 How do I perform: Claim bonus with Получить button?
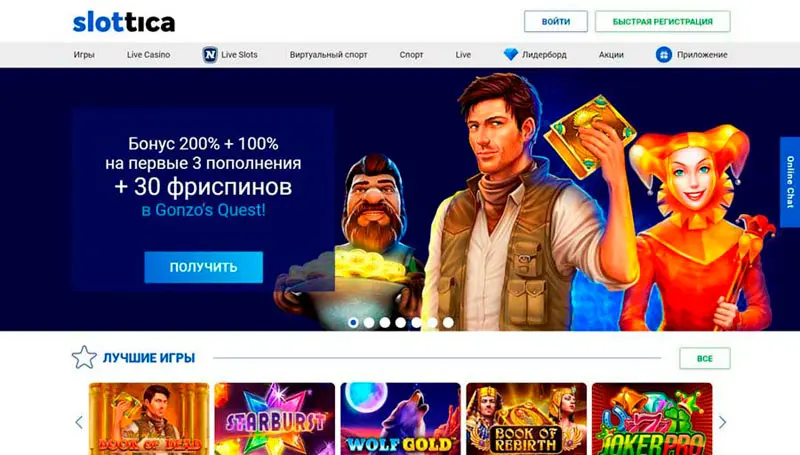click(x=204, y=267)
